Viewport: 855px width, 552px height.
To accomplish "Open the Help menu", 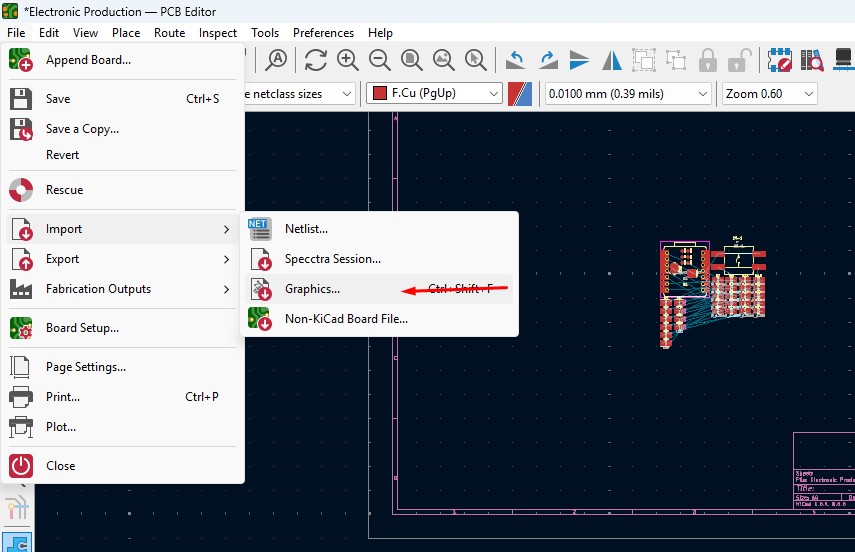I will point(380,33).
